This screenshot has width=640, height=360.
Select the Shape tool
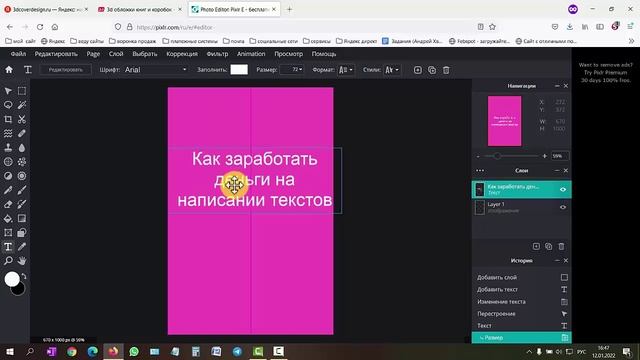pos(22,233)
